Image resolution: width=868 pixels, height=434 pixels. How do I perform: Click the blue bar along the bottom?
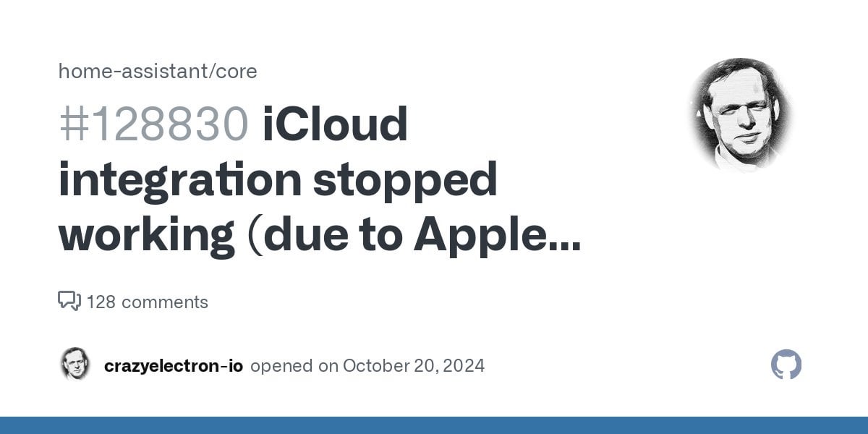(x=434, y=425)
